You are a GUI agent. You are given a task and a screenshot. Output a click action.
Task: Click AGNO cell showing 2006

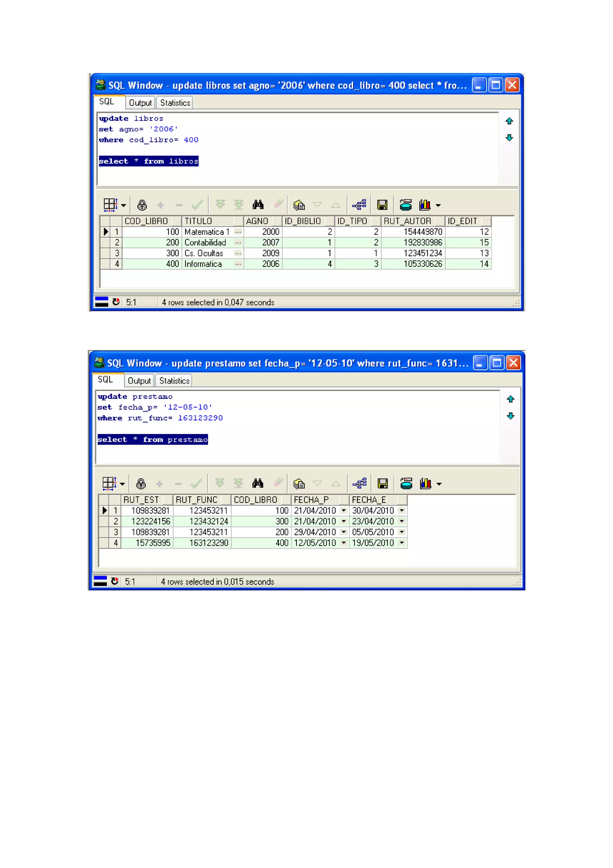click(263, 264)
